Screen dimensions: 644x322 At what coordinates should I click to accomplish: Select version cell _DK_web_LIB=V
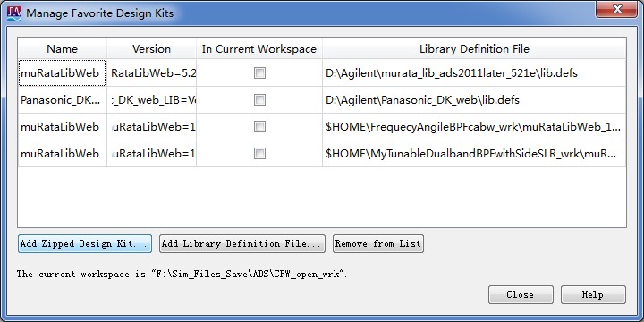pos(151,100)
